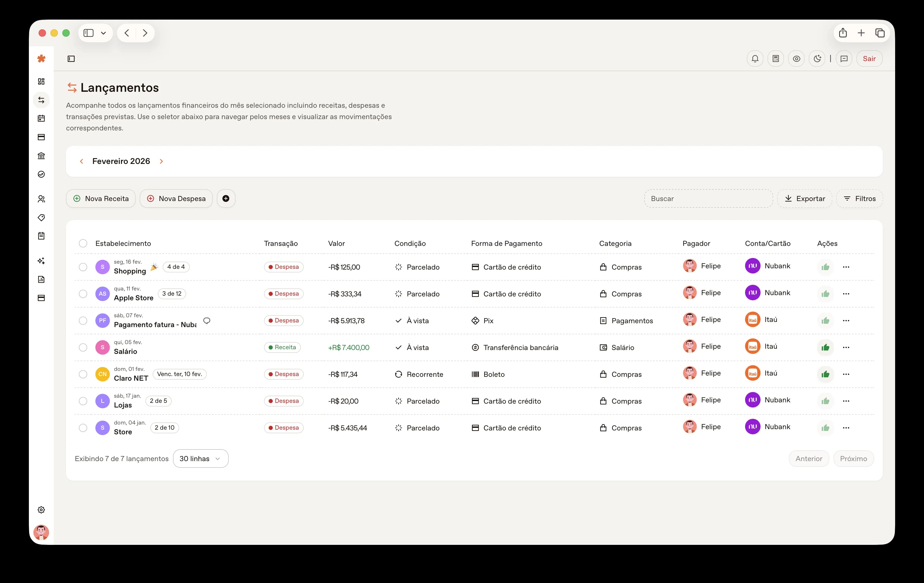The width and height of the screenshot is (924, 583).
Task: Click the notifications bell icon
Action: pyautogui.click(x=755, y=59)
